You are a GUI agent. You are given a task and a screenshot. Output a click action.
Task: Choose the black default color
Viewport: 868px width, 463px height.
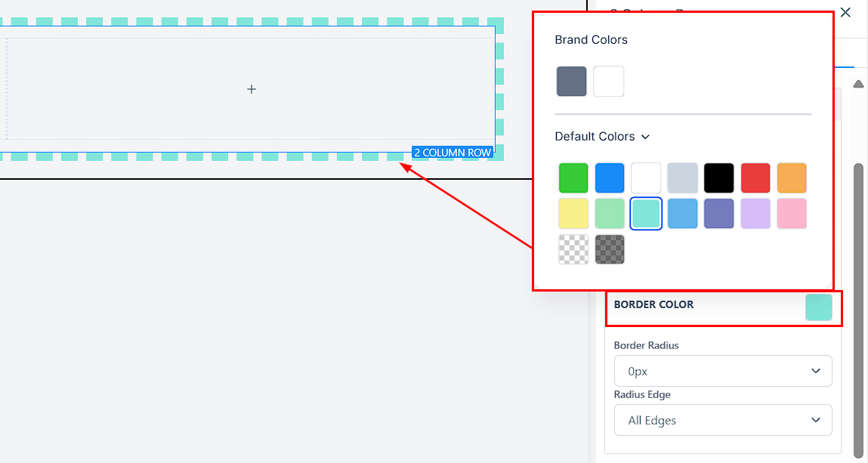click(718, 178)
